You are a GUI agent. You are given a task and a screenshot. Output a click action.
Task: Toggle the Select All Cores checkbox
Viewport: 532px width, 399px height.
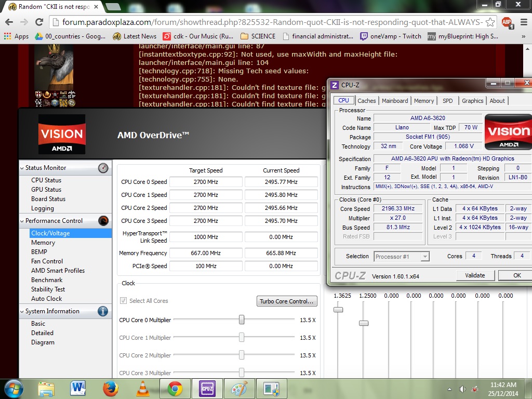124,301
